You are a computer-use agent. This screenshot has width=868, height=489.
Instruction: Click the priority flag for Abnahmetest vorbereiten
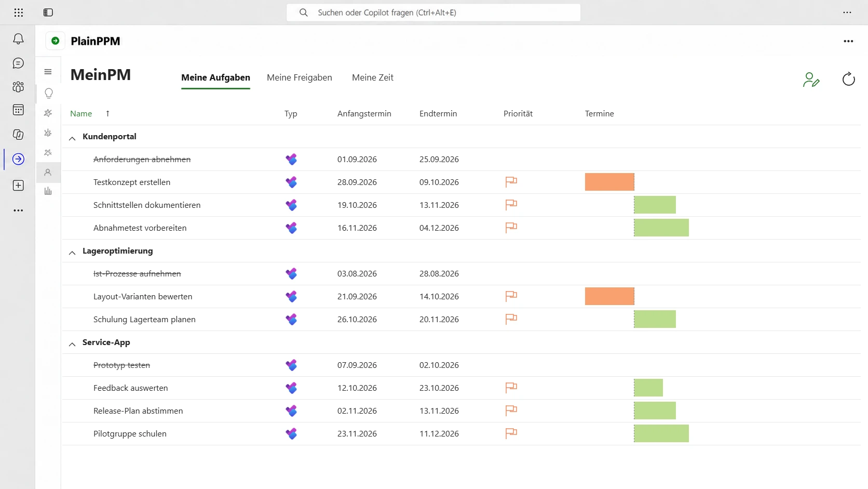point(511,228)
